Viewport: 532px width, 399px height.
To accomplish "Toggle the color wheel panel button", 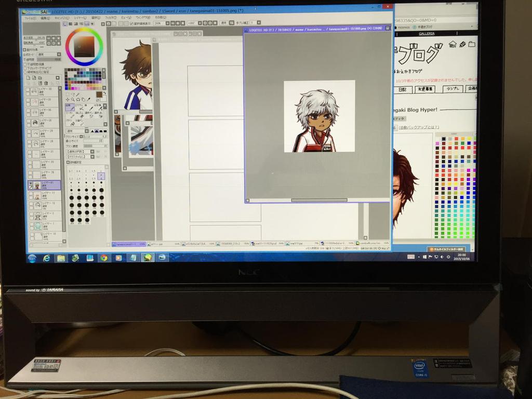I will tap(65, 24).
